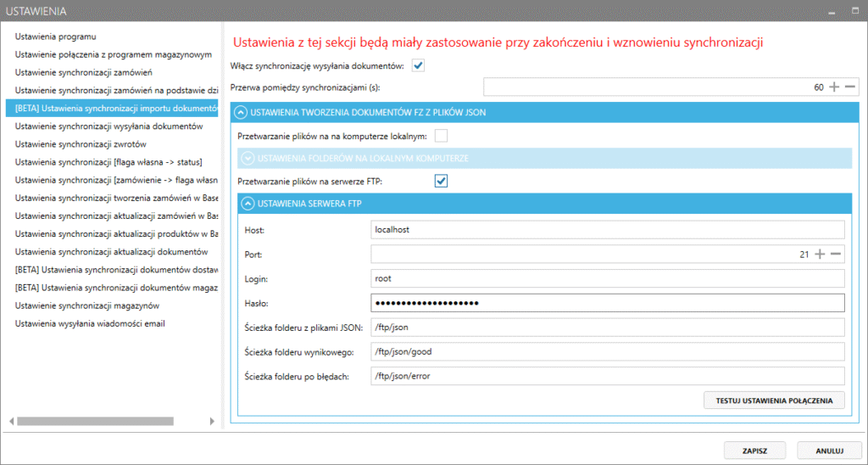868x465 pixels.
Task: Click the result folder path field /ftp/json/good
Action: click(608, 351)
